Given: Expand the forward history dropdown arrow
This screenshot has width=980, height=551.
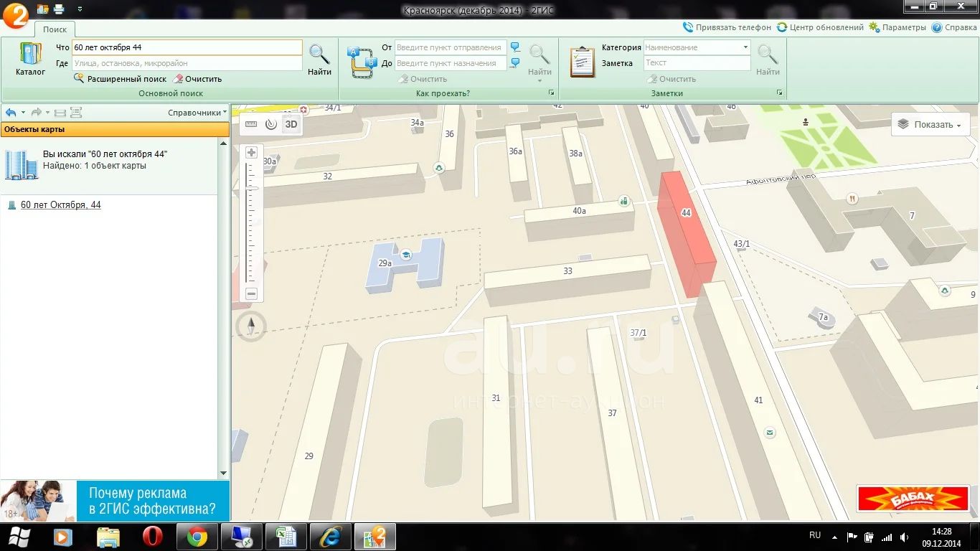Looking at the screenshot, I should (x=48, y=113).
